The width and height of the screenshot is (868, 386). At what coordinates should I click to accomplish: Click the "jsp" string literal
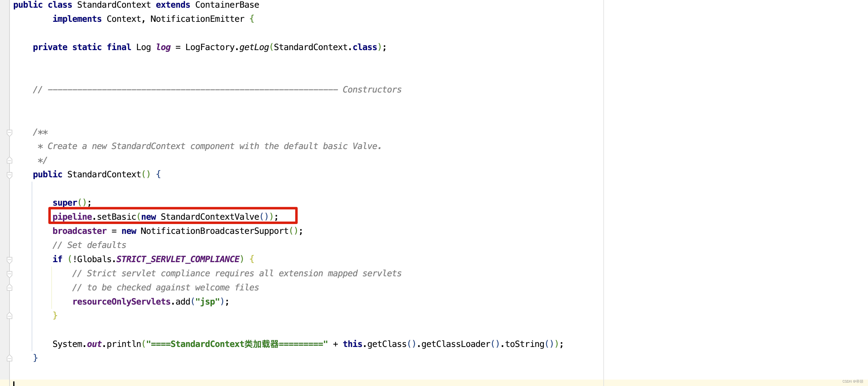207,302
